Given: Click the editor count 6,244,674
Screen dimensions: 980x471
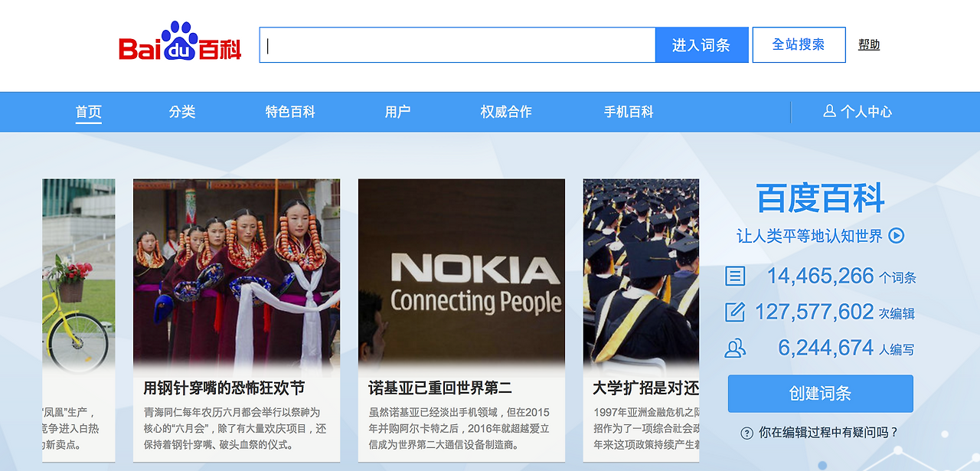Looking at the screenshot, I should pyautogui.click(x=826, y=348).
